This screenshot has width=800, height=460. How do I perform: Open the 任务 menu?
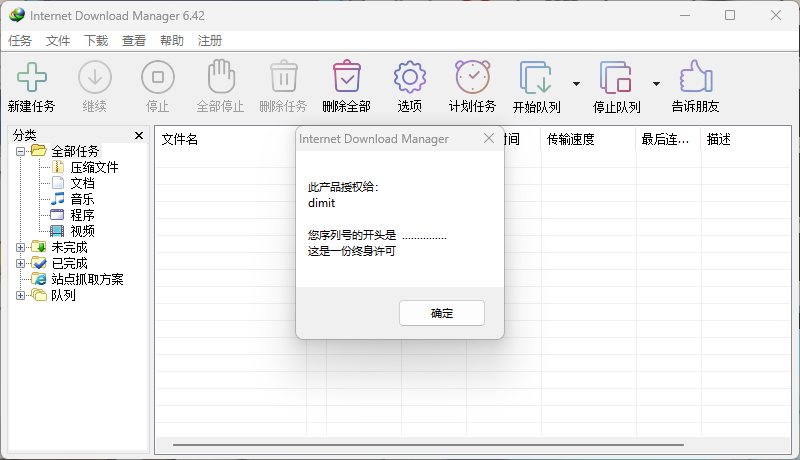[x=20, y=41]
